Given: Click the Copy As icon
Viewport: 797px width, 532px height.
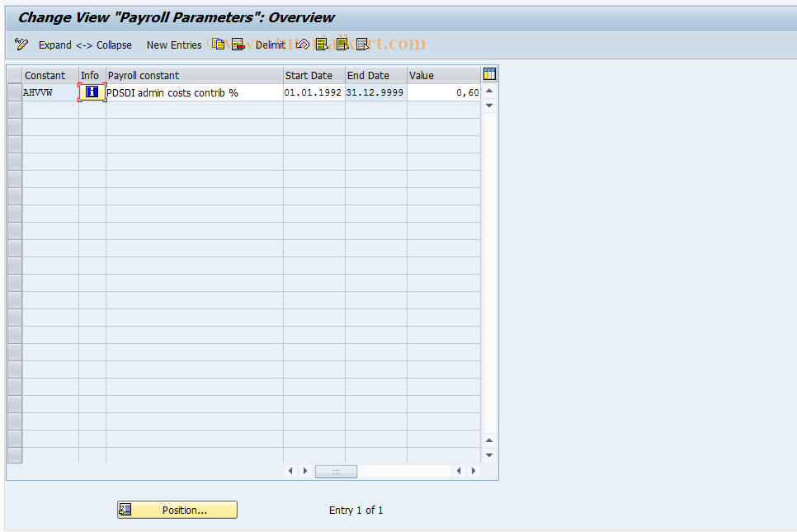Looking at the screenshot, I should point(218,45).
